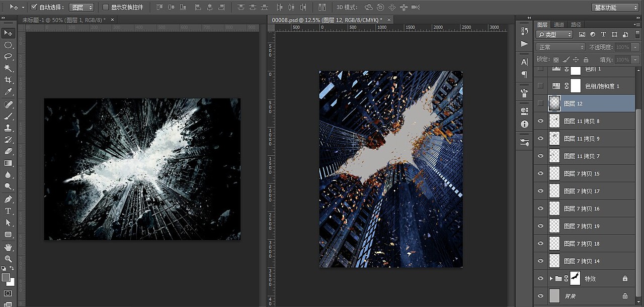Select the Horizontal Type tool

(8, 211)
